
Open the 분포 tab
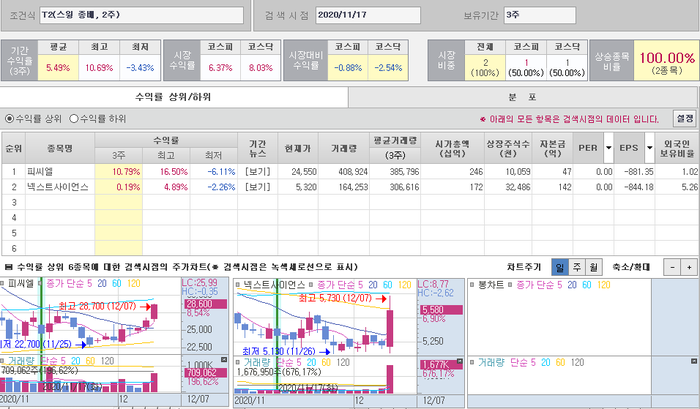point(522,97)
